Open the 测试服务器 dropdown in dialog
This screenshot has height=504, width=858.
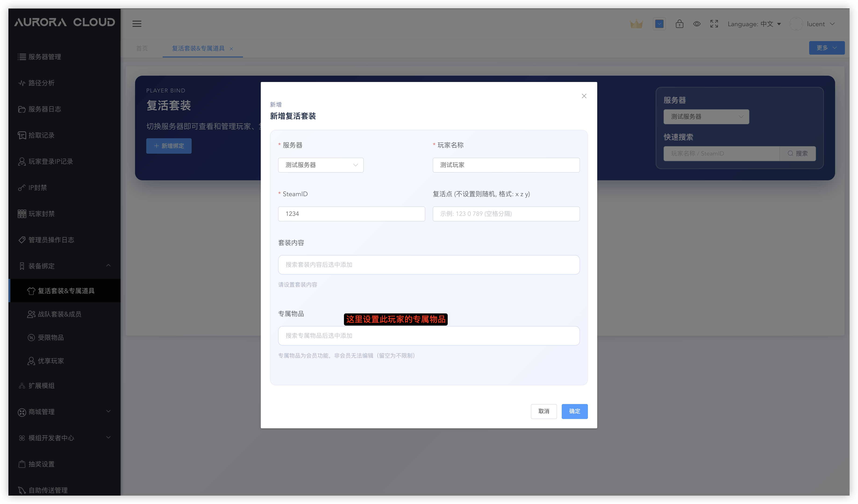coord(321,165)
